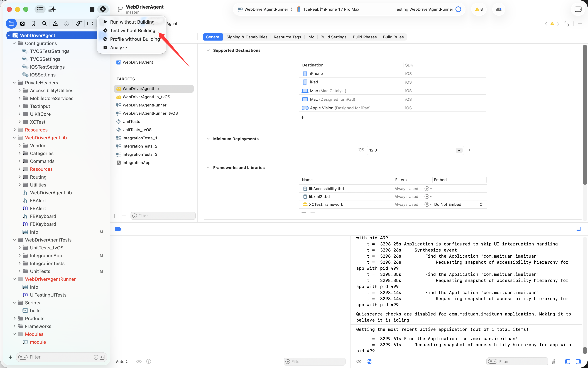
Task: Toggle the debug area visibility button
Action: click(578, 229)
